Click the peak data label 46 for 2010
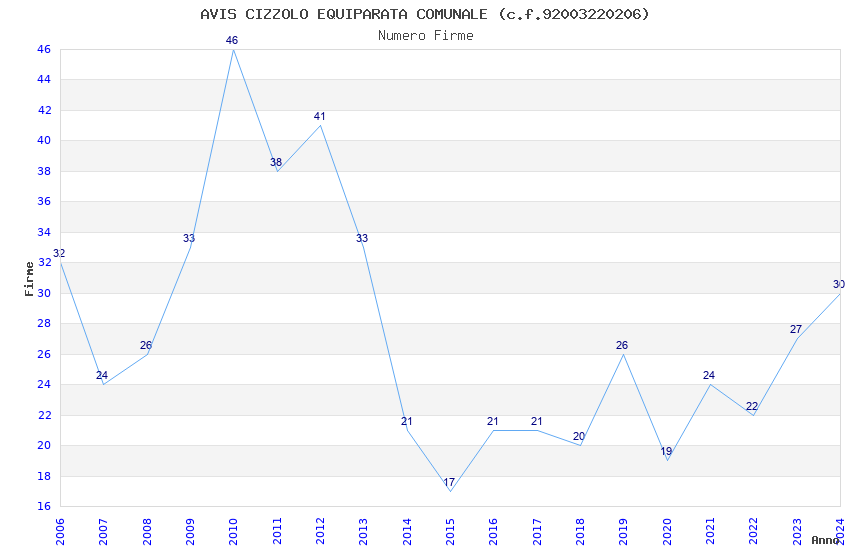The height and width of the screenshot is (550, 850). (232, 41)
